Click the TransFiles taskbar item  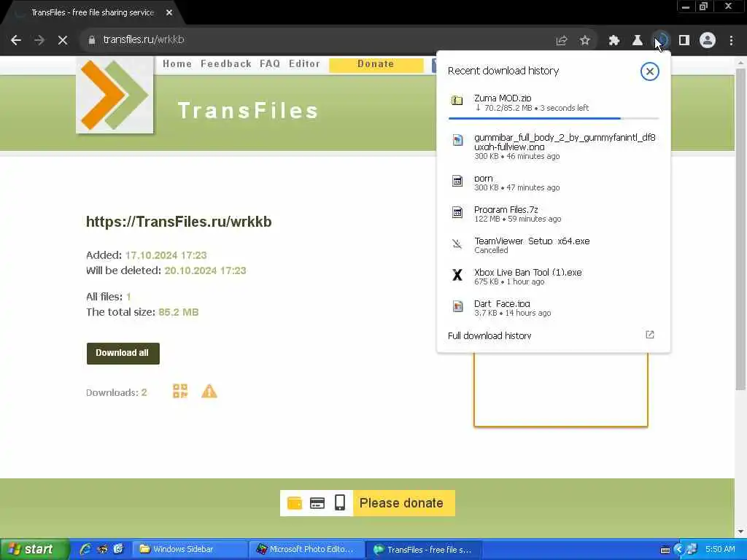click(x=424, y=550)
